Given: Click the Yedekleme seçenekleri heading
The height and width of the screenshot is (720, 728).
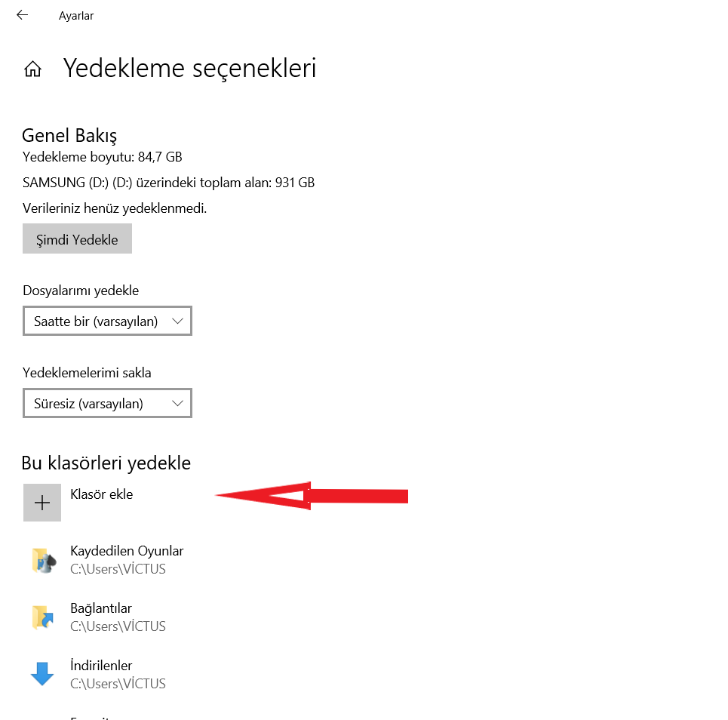Looking at the screenshot, I should point(189,68).
